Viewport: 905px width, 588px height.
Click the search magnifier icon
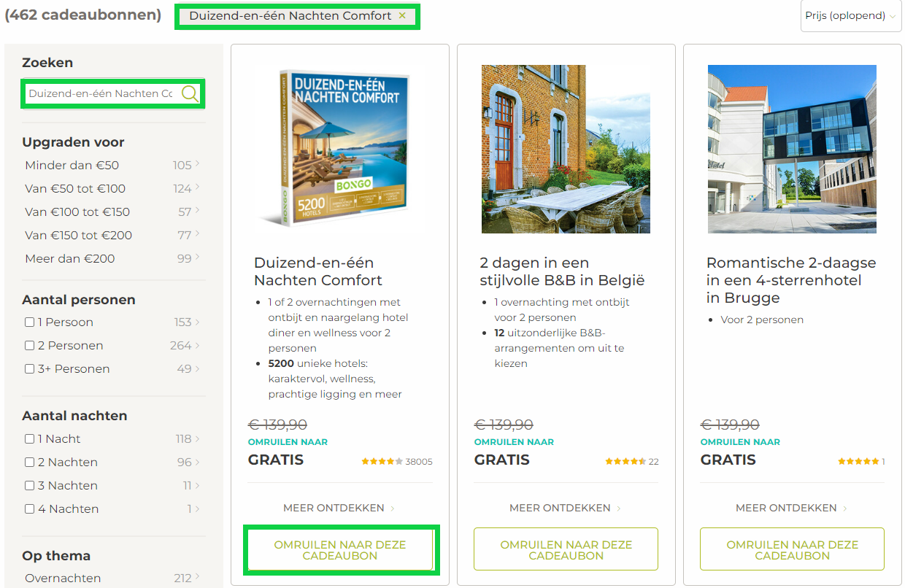point(190,93)
